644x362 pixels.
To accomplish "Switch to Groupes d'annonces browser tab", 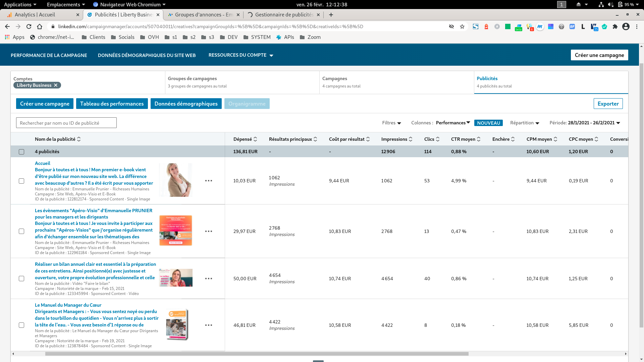I will click(204, 15).
